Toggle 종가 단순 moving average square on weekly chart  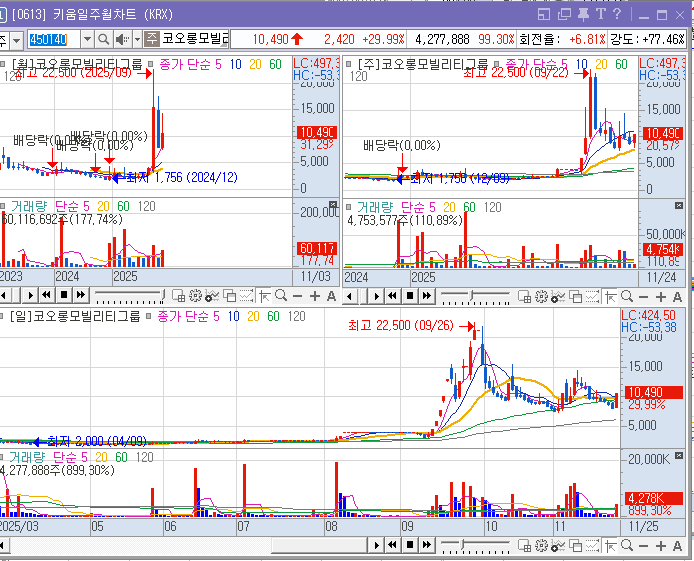coord(497,65)
